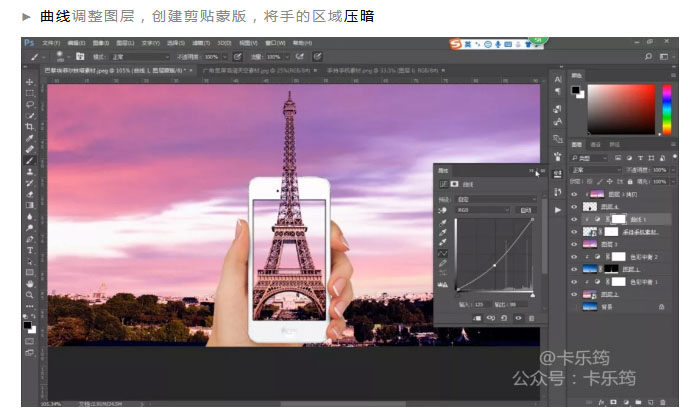Select the Hand tool
Screen dimensions: 700x415
[x=30, y=284]
